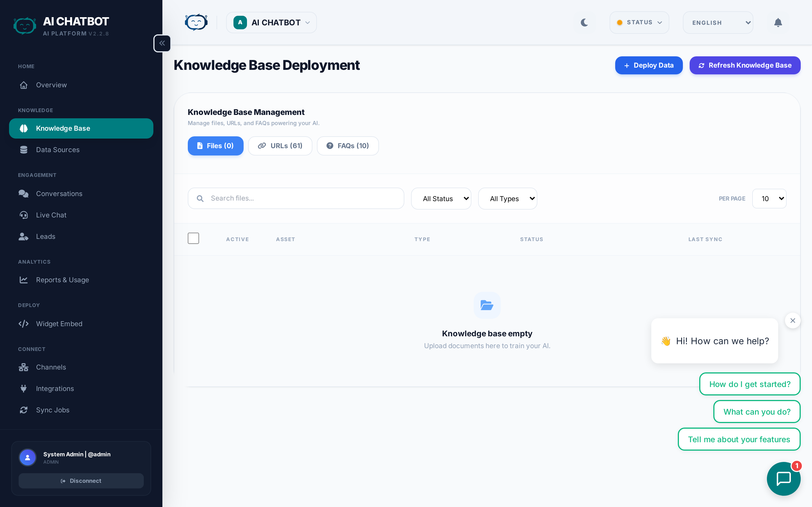Click the notification bell icon
812x507 pixels.
(x=778, y=23)
